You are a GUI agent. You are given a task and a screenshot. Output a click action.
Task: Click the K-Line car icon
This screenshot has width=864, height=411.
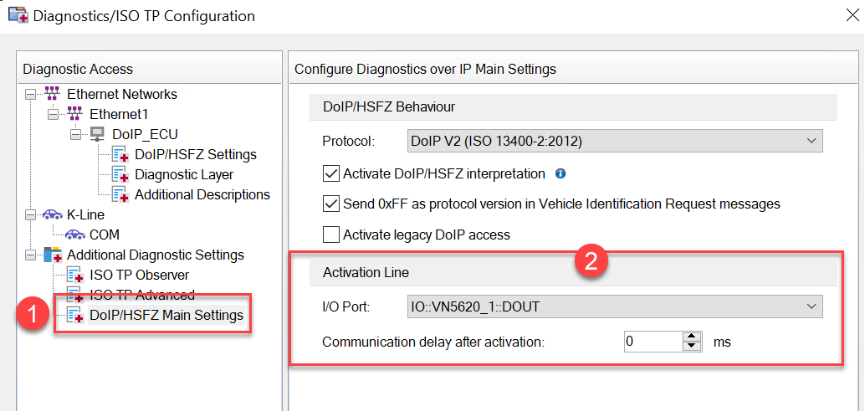(52, 214)
